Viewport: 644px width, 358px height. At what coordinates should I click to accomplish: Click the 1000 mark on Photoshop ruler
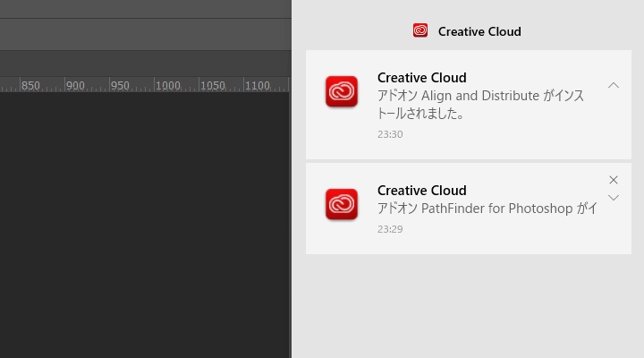(167, 86)
